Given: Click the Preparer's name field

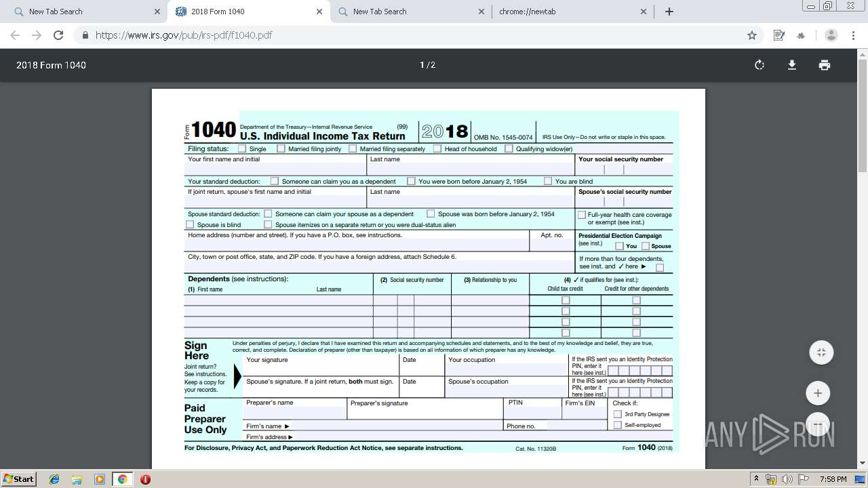Looking at the screenshot, I should pos(294,413).
